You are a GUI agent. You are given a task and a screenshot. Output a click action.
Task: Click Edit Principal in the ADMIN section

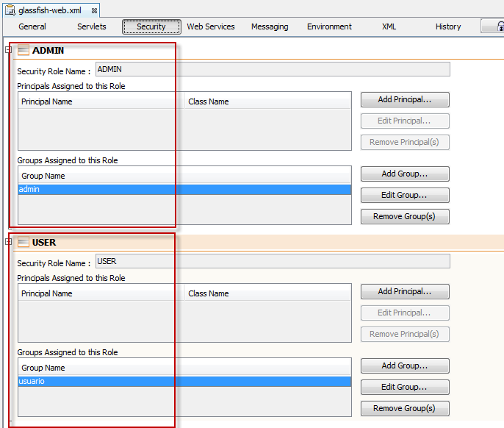(x=405, y=121)
